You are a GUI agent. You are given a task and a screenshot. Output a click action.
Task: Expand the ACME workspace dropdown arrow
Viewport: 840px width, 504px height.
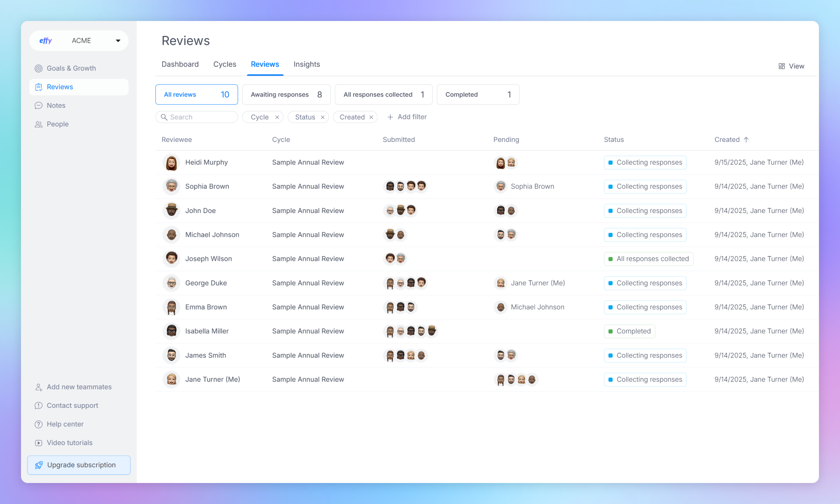pyautogui.click(x=118, y=41)
